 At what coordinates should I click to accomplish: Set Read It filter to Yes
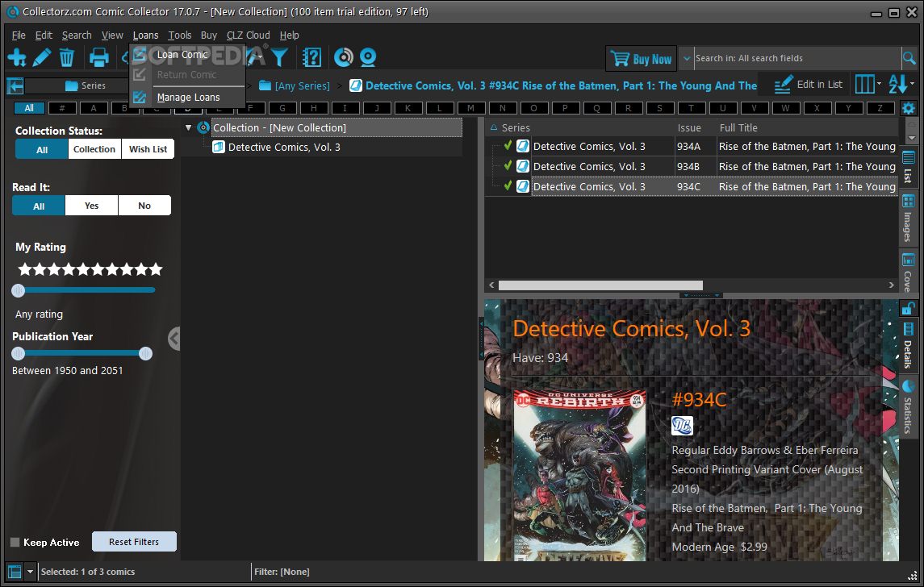tap(91, 206)
